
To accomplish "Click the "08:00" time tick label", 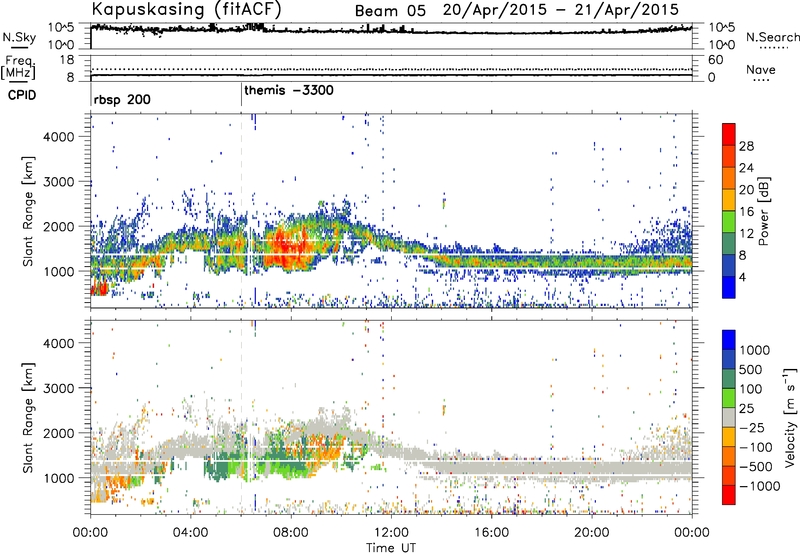I will tap(291, 533).
